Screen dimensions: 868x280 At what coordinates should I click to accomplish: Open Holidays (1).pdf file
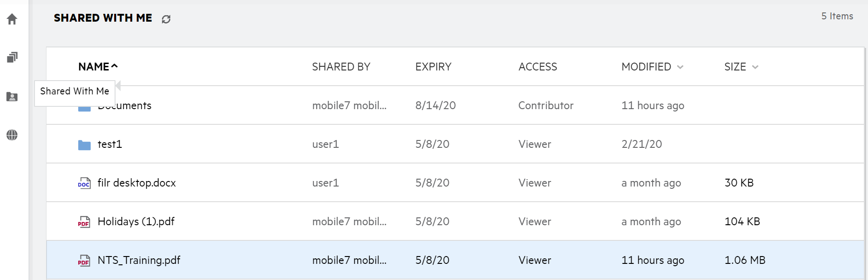(136, 222)
